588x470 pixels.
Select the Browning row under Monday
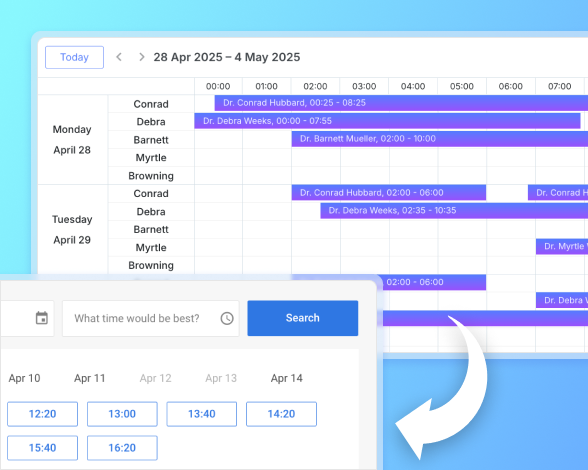tap(151, 176)
